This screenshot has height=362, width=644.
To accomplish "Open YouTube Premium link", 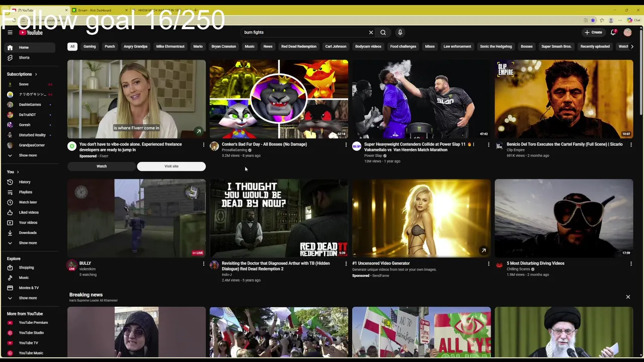I will [31, 323].
